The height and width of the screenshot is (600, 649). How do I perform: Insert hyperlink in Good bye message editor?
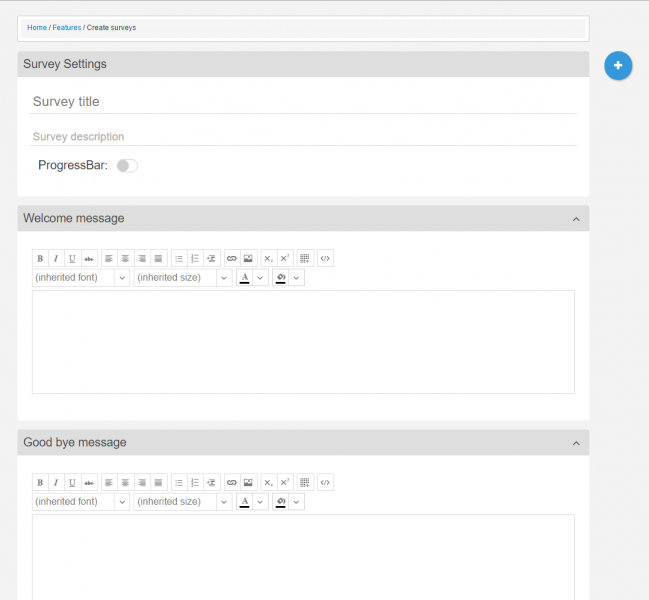point(232,482)
